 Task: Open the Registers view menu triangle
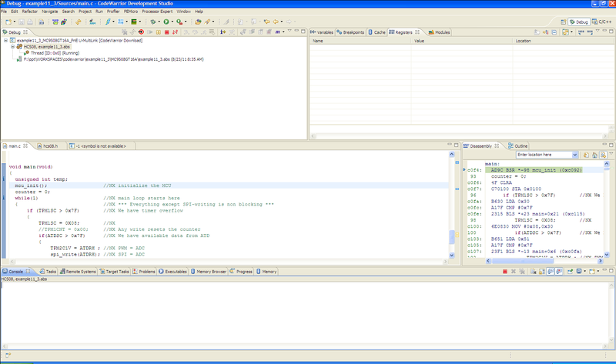[598, 30]
